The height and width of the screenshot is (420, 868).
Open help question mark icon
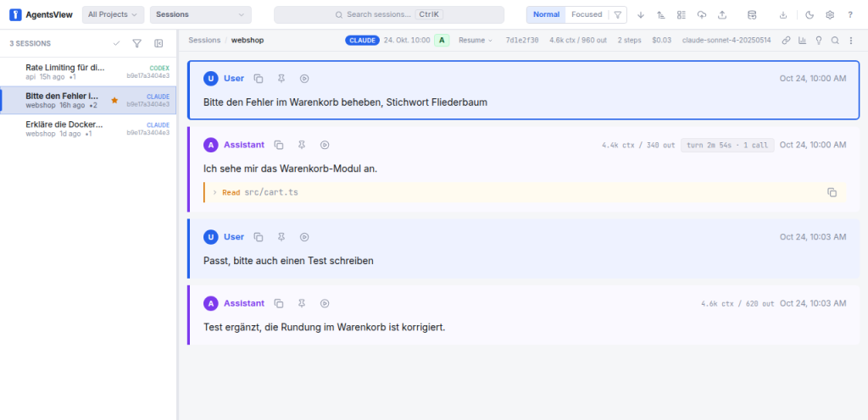click(850, 15)
